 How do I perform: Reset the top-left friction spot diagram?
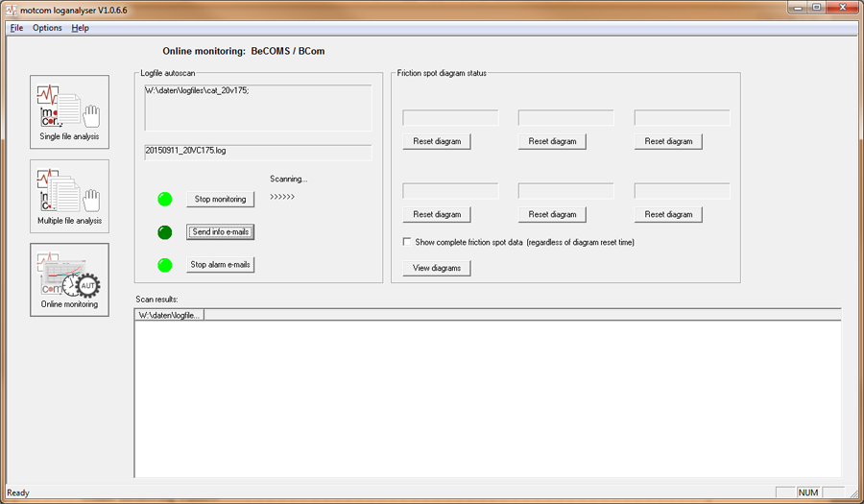[437, 141]
